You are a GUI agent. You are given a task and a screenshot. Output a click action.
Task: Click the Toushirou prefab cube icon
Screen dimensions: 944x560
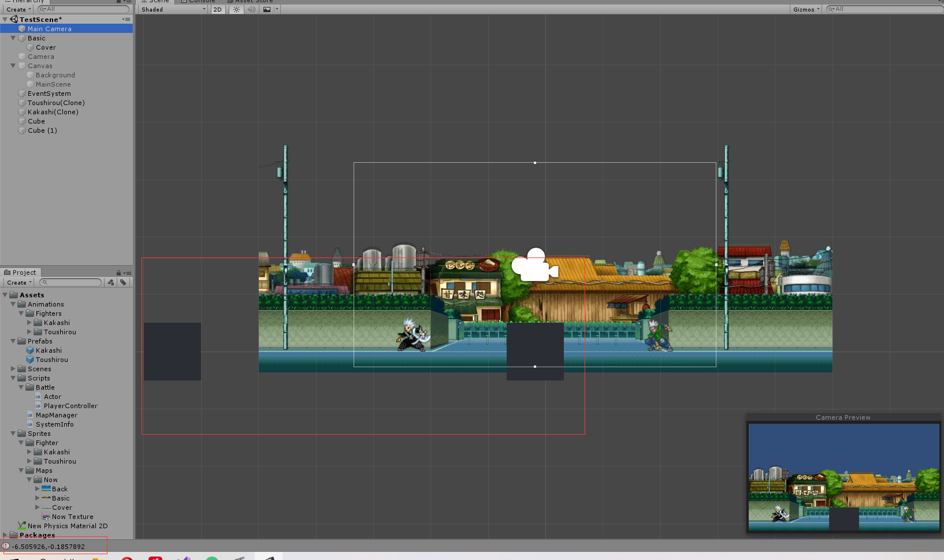coord(30,360)
